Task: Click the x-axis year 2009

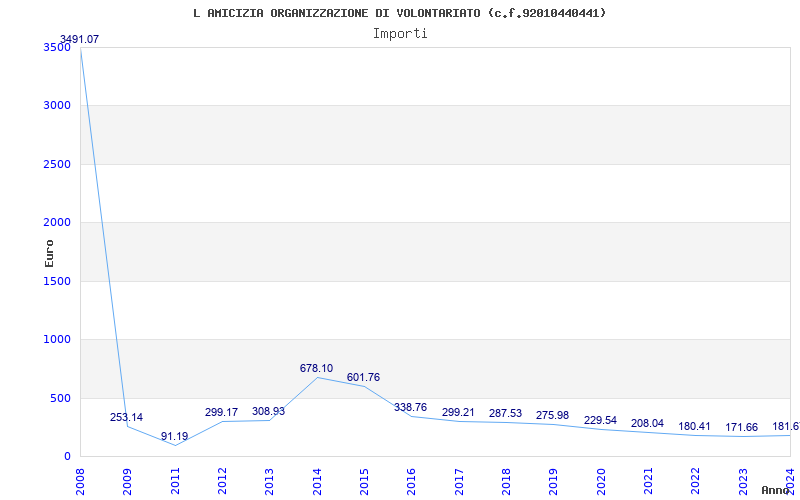Action: [128, 482]
